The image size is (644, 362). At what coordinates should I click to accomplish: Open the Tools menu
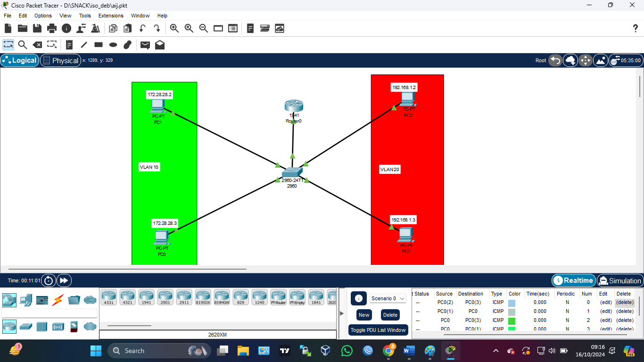point(85,16)
